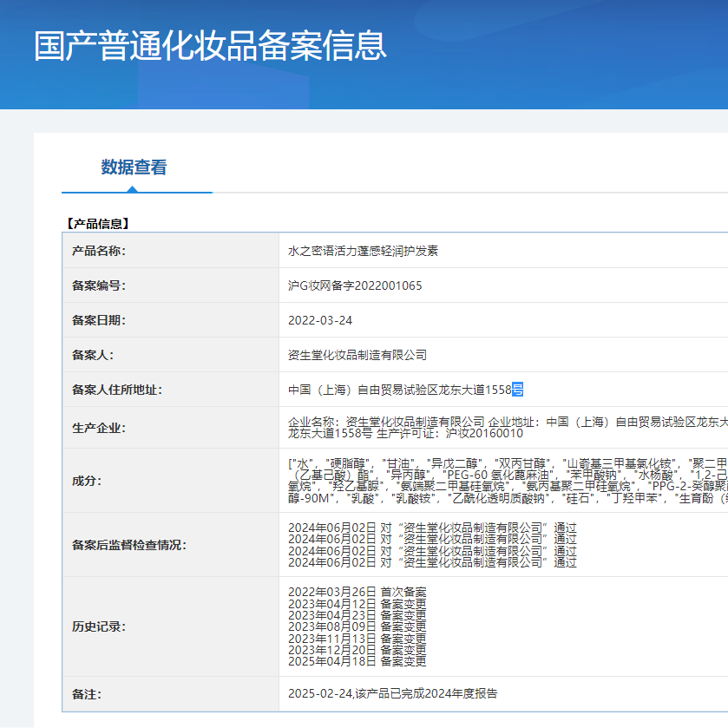Switch to the 数据查看 tab
The width and height of the screenshot is (728, 728).
[x=134, y=167]
